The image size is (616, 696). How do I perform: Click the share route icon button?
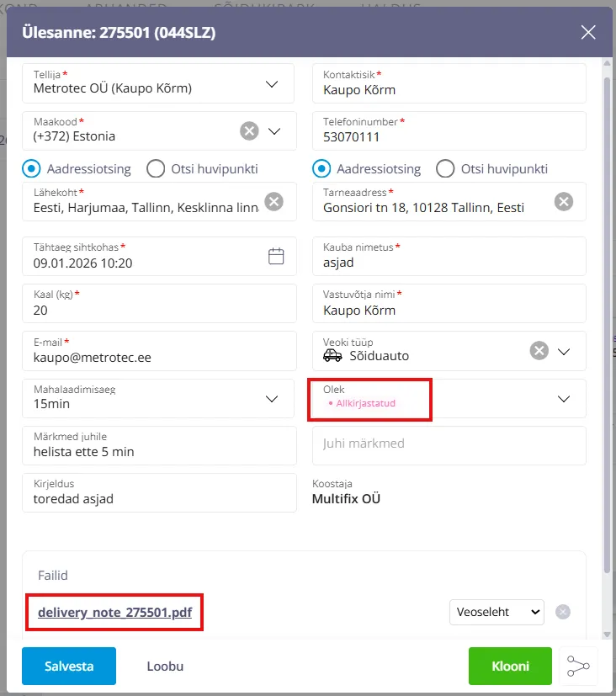coord(578,666)
